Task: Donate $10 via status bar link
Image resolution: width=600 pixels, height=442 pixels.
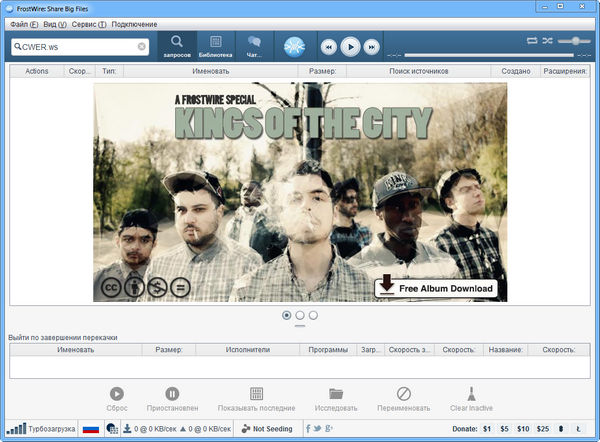Action: (x=522, y=428)
